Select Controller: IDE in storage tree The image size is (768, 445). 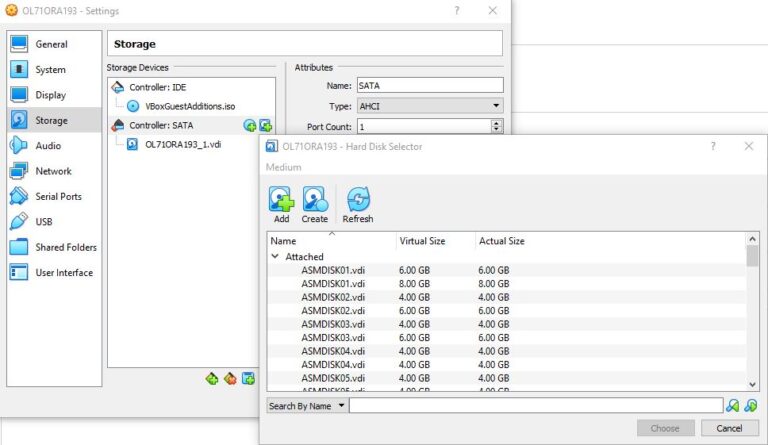coord(191,87)
